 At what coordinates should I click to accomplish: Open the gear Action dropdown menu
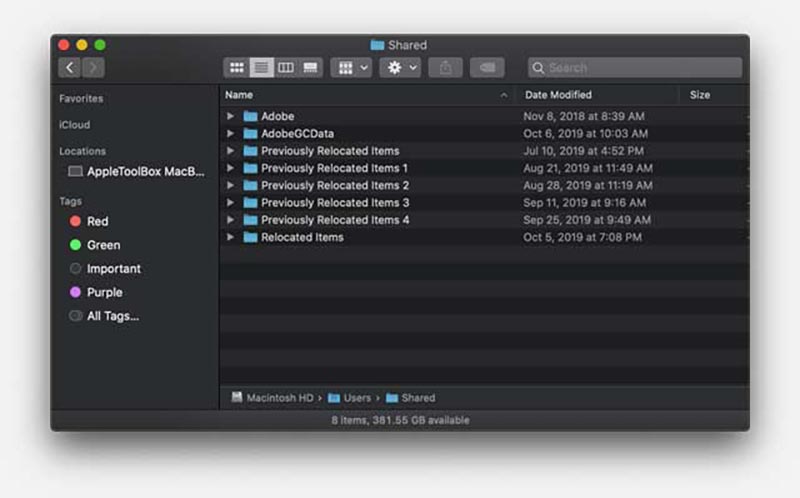coord(400,68)
